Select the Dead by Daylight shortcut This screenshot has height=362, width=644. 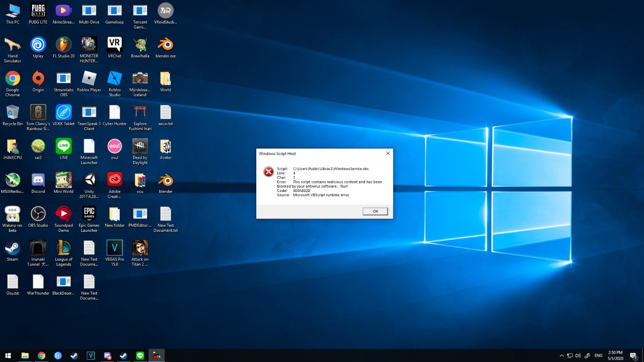[140, 152]
